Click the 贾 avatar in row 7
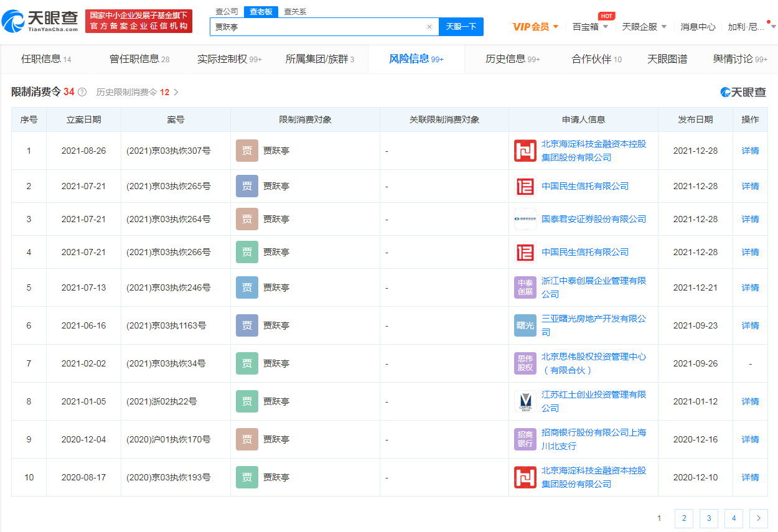 coord(247,363)
